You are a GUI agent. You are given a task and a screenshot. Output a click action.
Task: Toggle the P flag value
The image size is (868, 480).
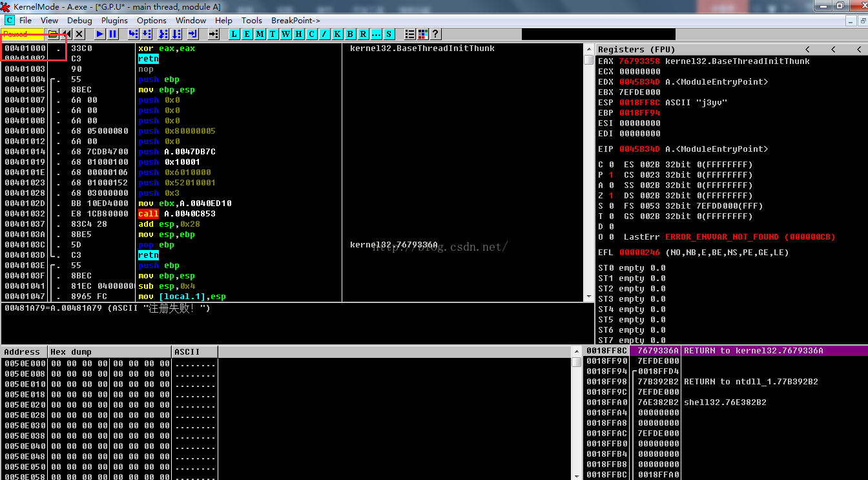click(x=611, y=175)
